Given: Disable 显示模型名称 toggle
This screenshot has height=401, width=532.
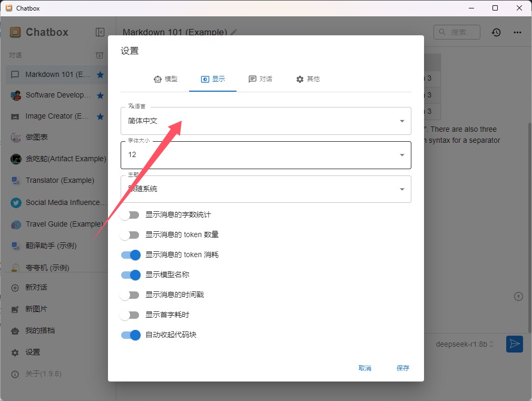Looking at the screenshot, I should coord(131,275).
